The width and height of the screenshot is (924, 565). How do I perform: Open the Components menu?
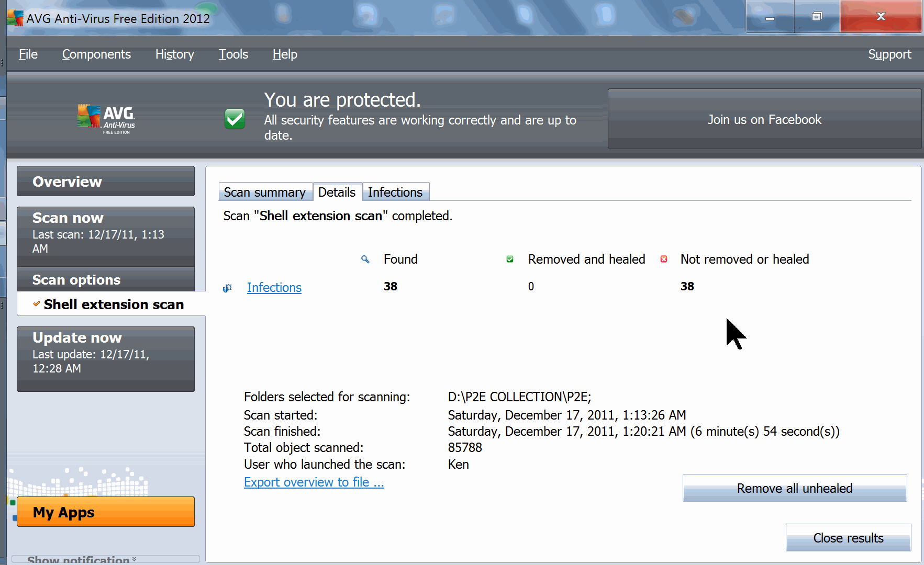(96, 54)
